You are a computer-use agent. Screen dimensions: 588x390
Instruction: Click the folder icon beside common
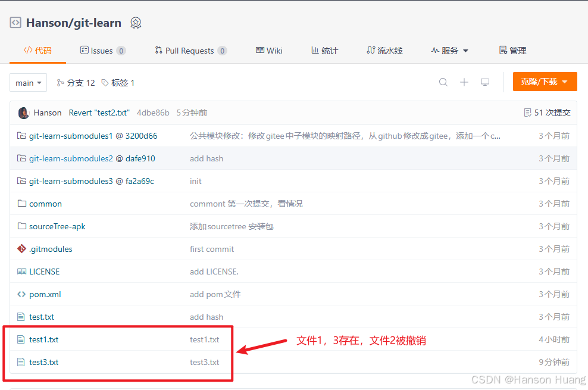point(22,203)
